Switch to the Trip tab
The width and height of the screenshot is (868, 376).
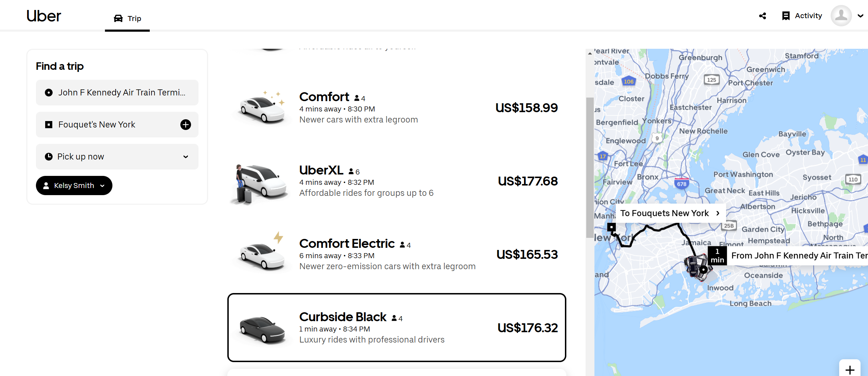[x=127, y=19]
